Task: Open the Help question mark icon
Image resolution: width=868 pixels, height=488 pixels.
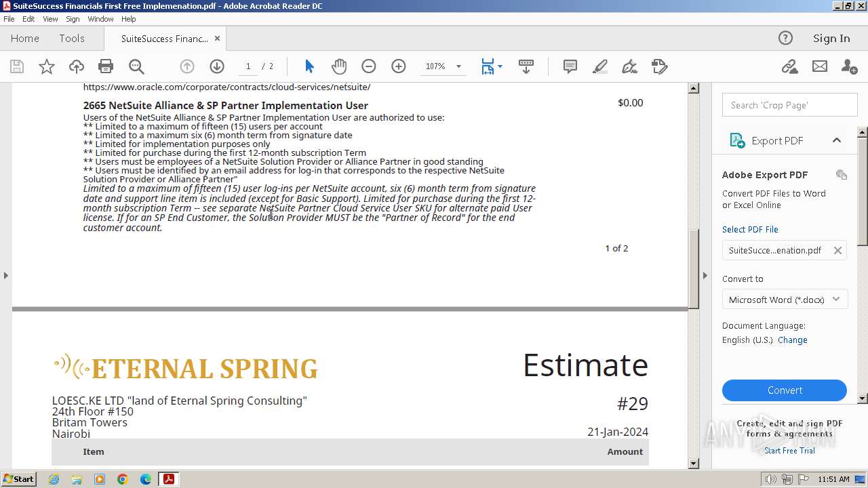Action: pyautogui.click(x=785, y=38)
